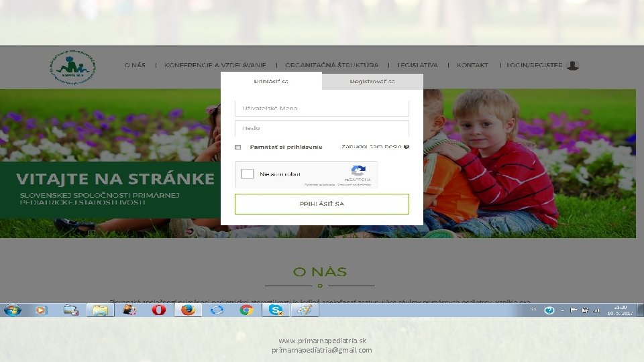Click the Action Center flag tray icon

tap(574, 310)
